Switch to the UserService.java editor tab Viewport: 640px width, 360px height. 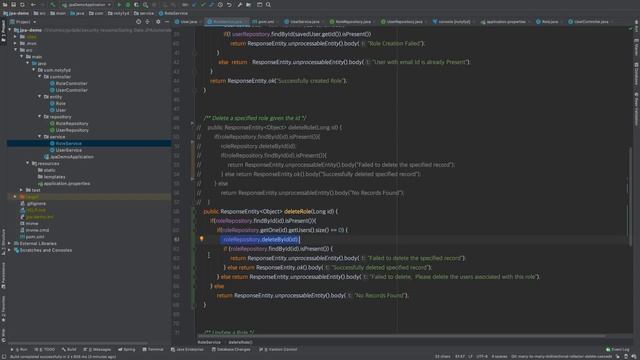click(304, 22)
